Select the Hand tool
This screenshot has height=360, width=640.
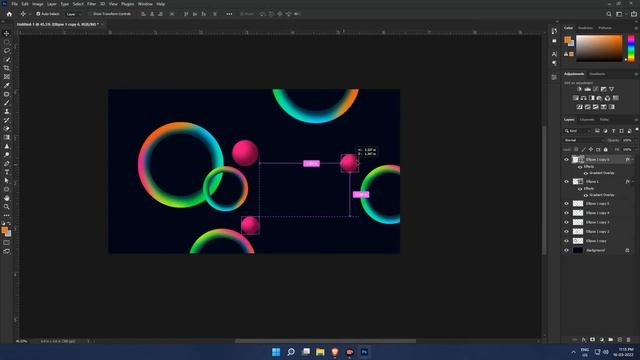point(7,198)
